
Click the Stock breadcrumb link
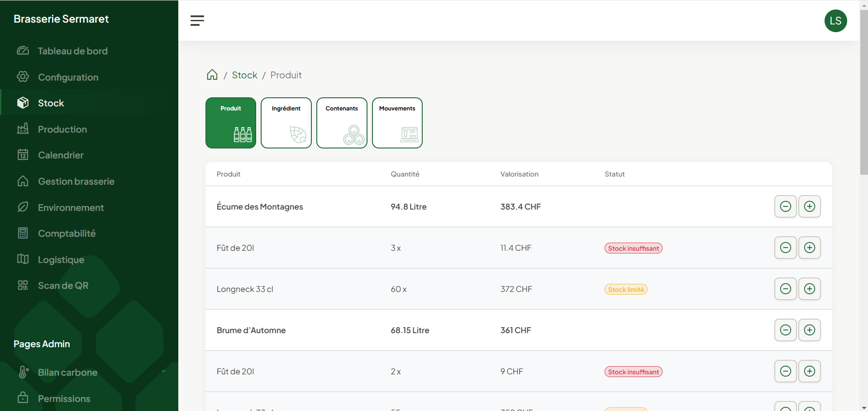pos(244,75)
